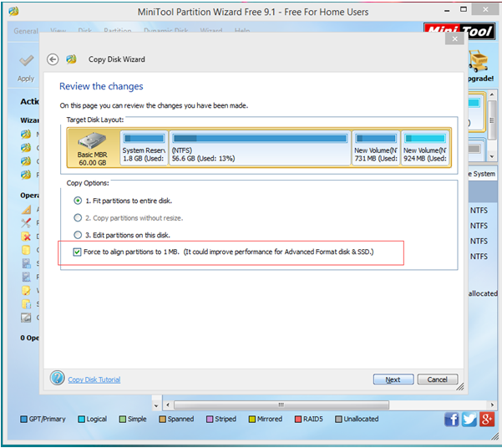Image resolution: width=502 pixels, height=448 pixels.
Task: Click the back arrow in Copy Disk Wizard
Action: coord(53,59)
